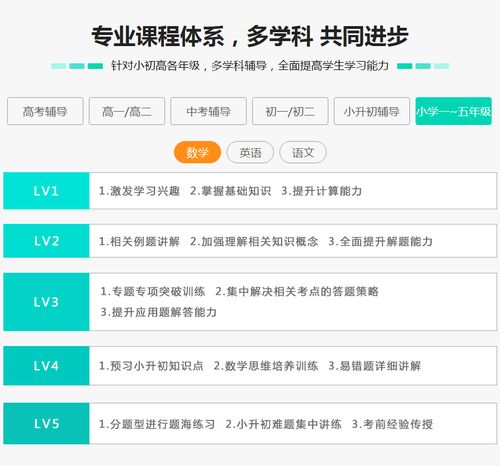Open the LV4 level block

pos(46,366)
